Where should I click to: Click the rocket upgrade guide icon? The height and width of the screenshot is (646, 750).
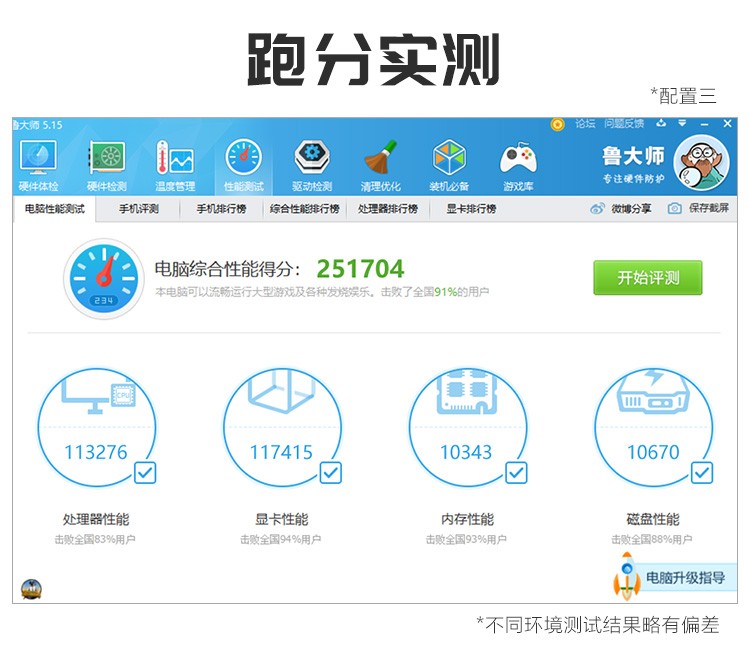627,577
